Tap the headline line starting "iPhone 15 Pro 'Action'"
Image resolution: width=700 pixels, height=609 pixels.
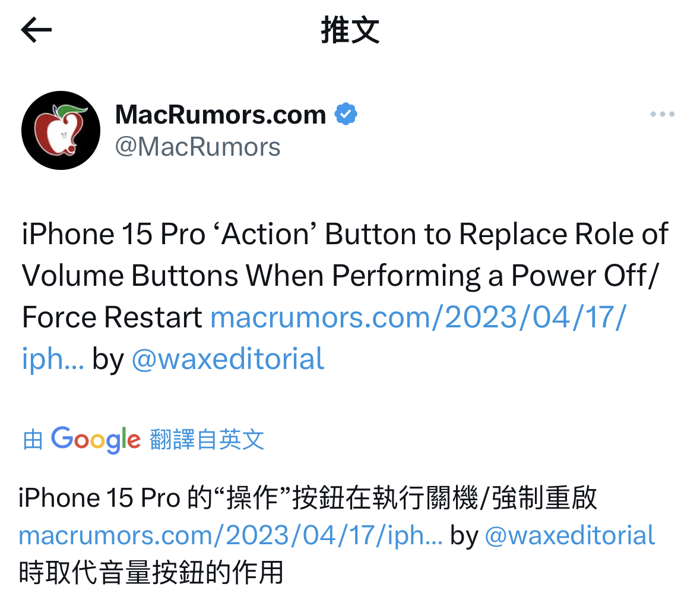tap(345, 233)
